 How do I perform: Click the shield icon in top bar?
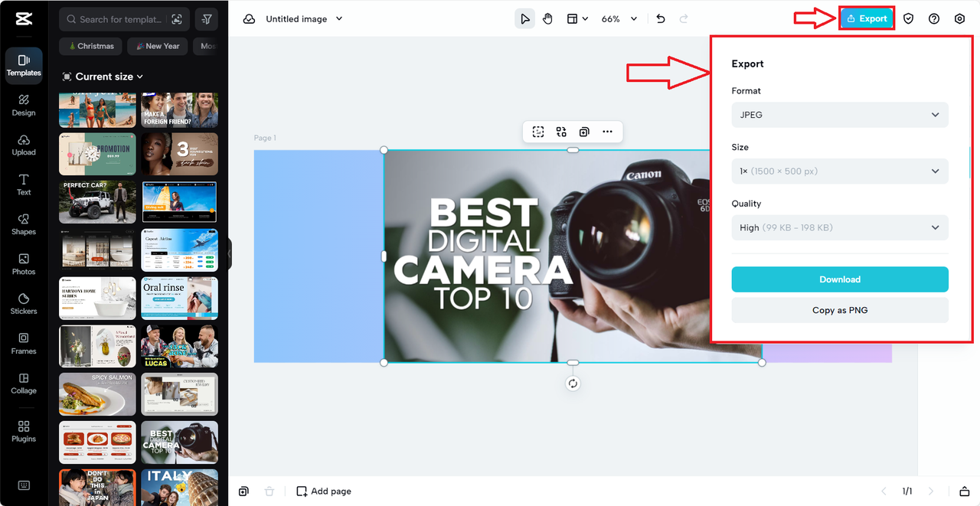click(x=908, y=19)
